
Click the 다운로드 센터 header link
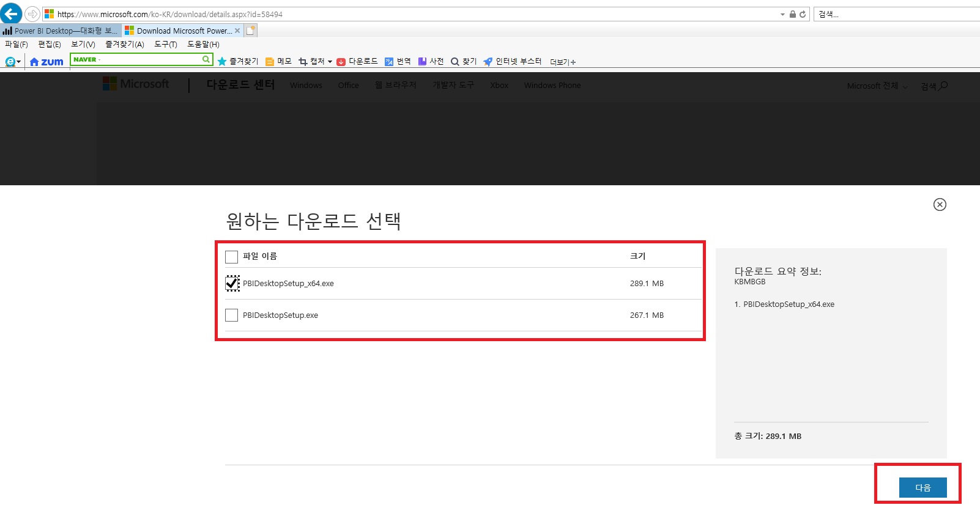pos(240,85)
